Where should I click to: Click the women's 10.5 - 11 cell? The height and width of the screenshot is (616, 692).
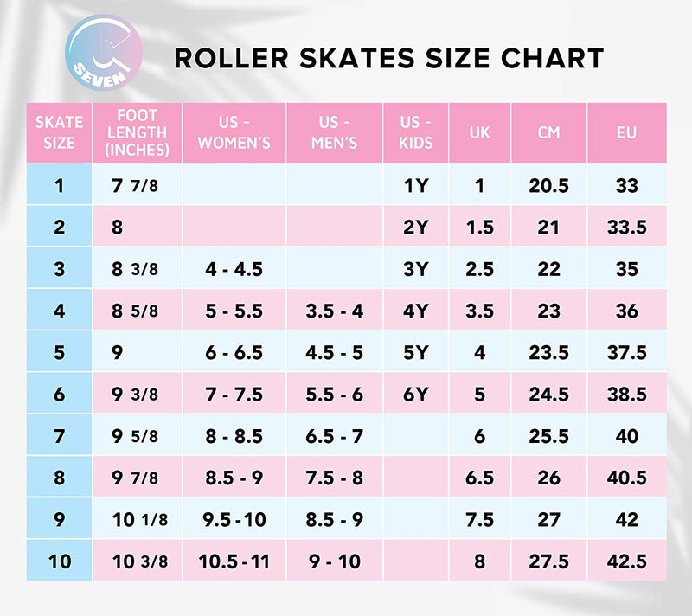(234, 561)
